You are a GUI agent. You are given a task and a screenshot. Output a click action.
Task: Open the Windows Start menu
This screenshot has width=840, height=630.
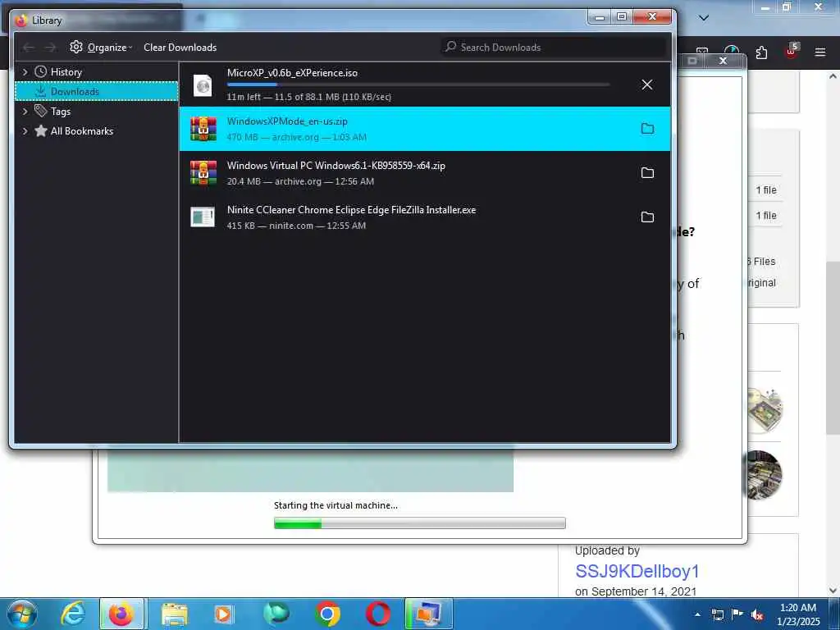coord(21,614)
